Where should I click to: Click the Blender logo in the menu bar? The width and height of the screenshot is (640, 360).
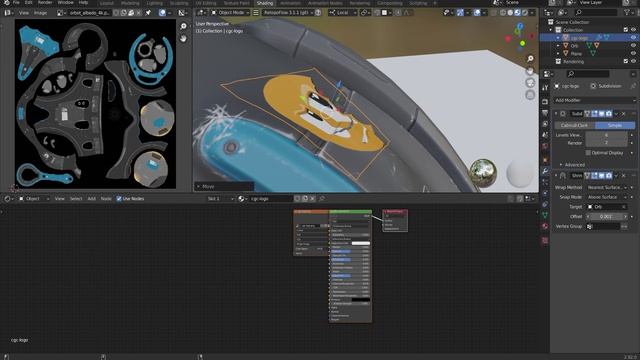7,2
